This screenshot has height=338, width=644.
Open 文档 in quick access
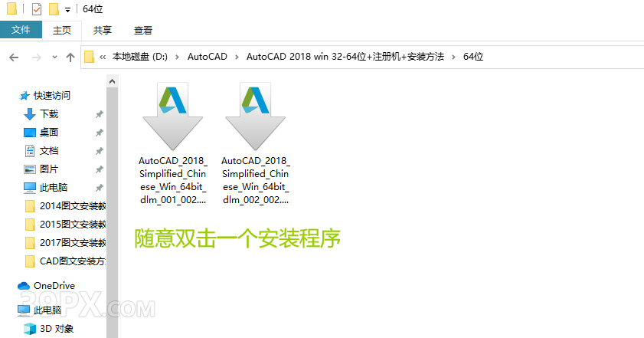coord(49,151)
